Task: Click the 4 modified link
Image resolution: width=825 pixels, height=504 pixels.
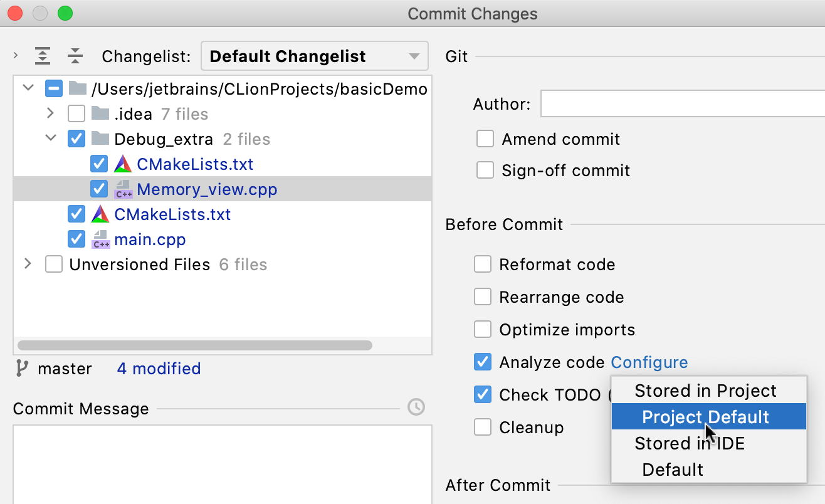Action: [x=158, y=369]
